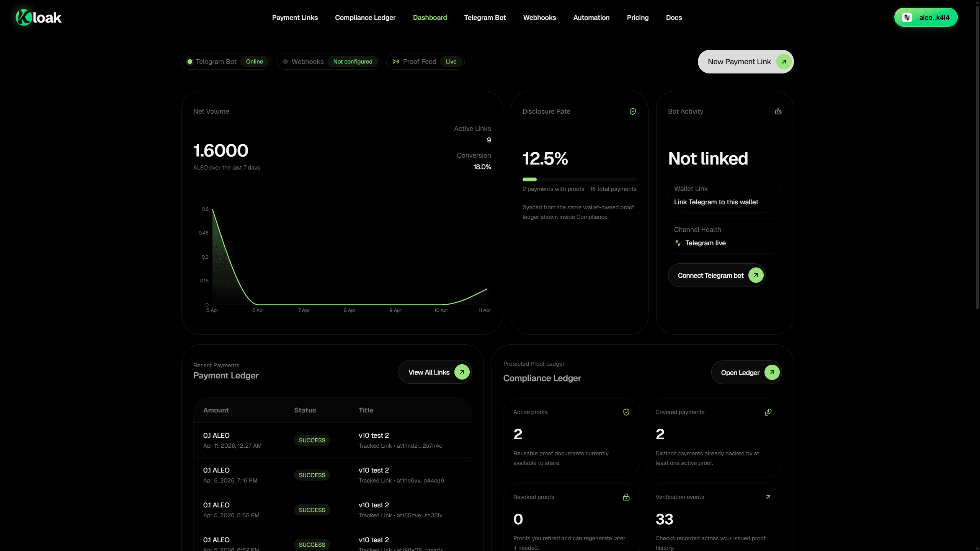The height and width of the screenshot is (551, 980).
Task: Click 'Tracked Link • at1he6yy...g44cg9' text
Action: pos(401,481)
